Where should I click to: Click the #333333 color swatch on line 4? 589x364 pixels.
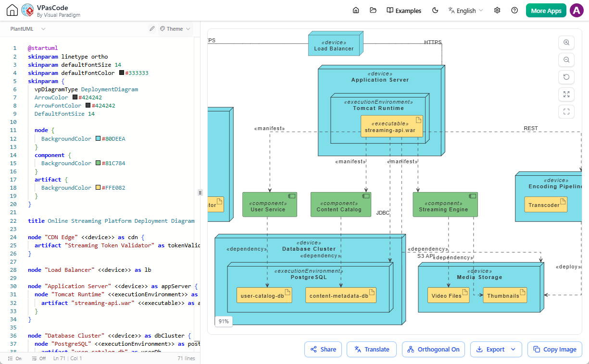point(122,73)
